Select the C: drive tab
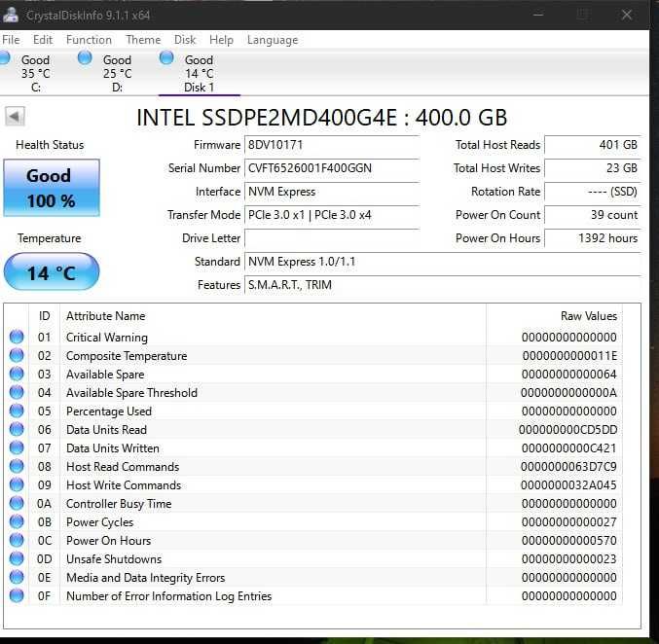Screen dimensions: 659x644 tap(36, 74)
